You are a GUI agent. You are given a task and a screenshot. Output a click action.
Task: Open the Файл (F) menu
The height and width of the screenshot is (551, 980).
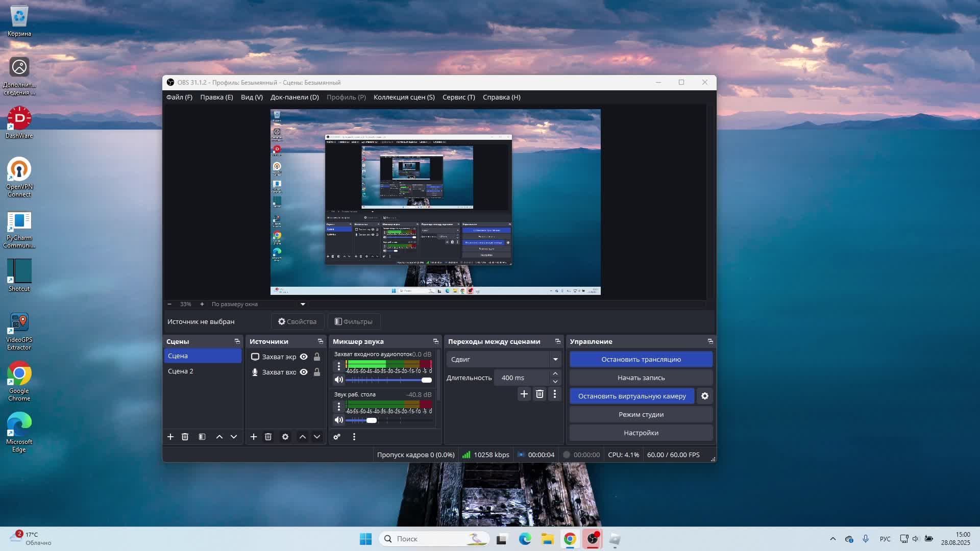(x=179, y=97)
